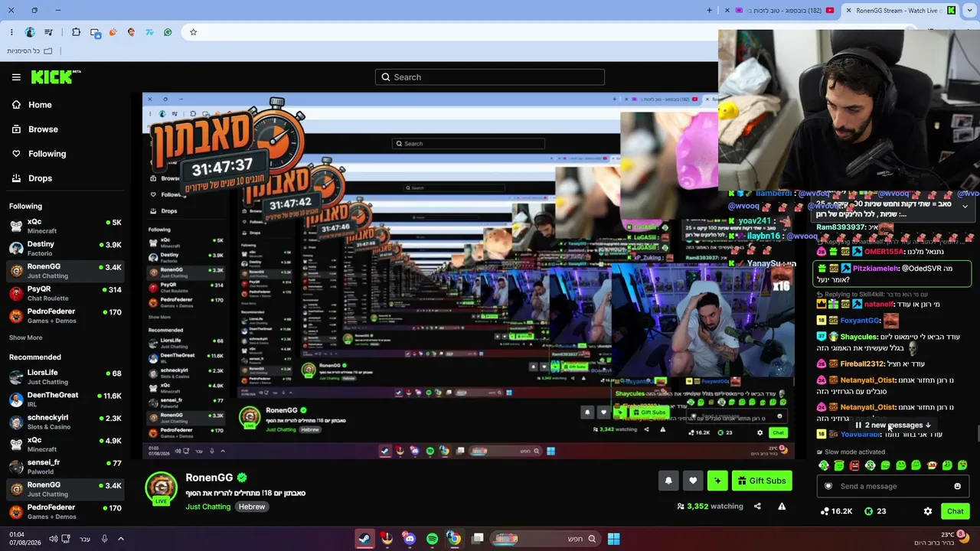Click the RonenGG channel name heading

point(209,478)
